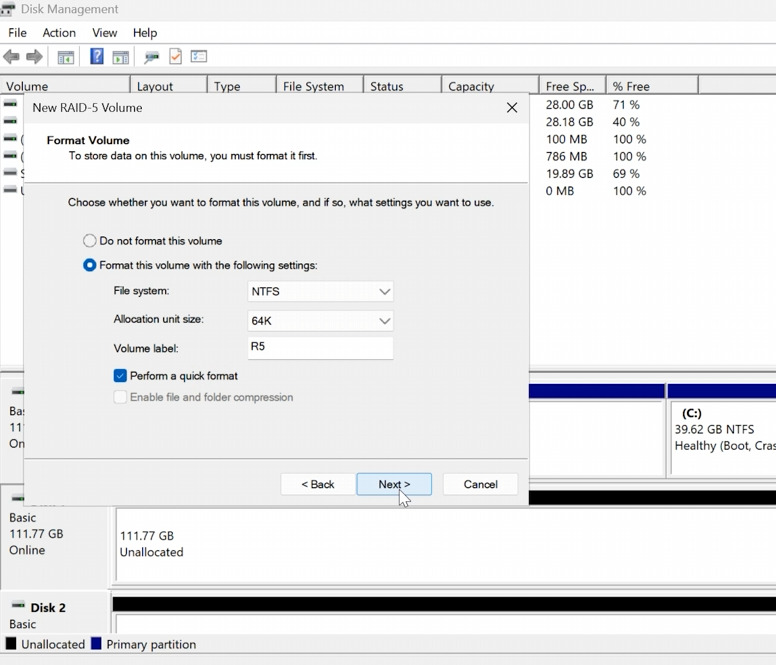This screenshot has height=665, width=776.
Task: Open the File system NTFS dropdown
Action: pos(320,291)
